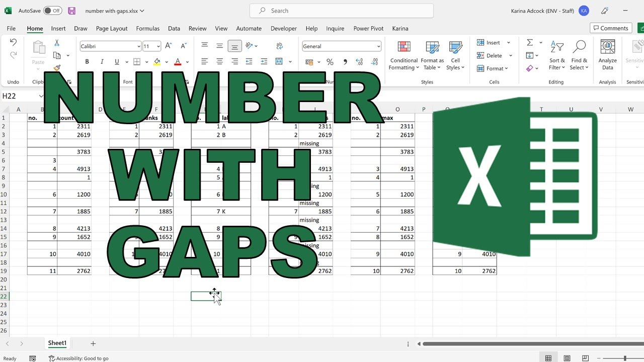The image size is (644, 362).
Task: Expand the Cell Styles gallery
Action: pyautogui.click(x=455, y=55)
